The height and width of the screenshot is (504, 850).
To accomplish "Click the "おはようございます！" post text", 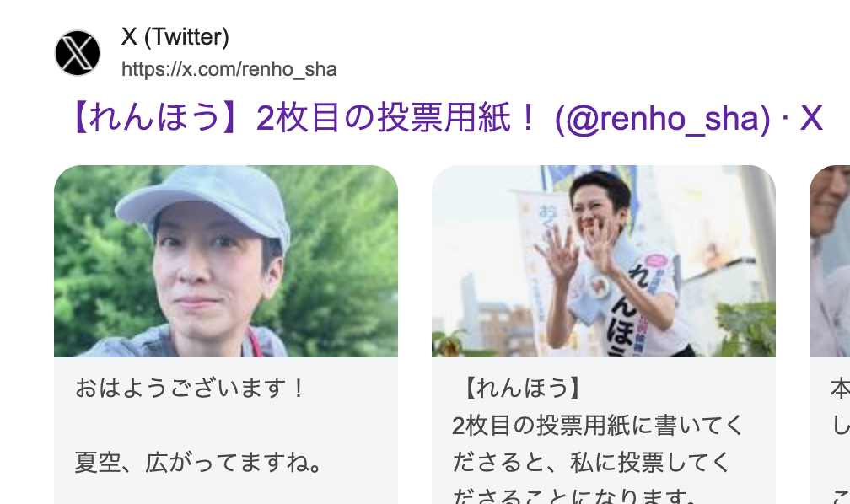I will pyautogui.click(x=191, y=388).
